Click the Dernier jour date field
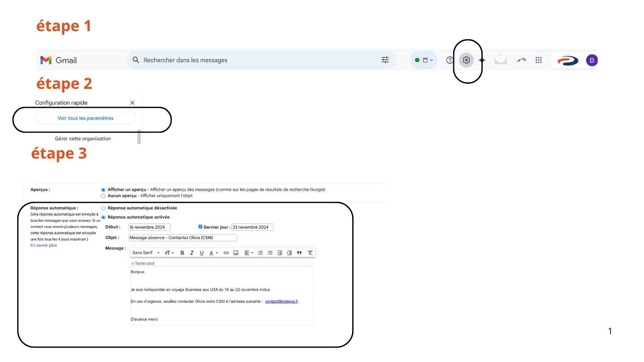644x362 pixels. point(252,227)
